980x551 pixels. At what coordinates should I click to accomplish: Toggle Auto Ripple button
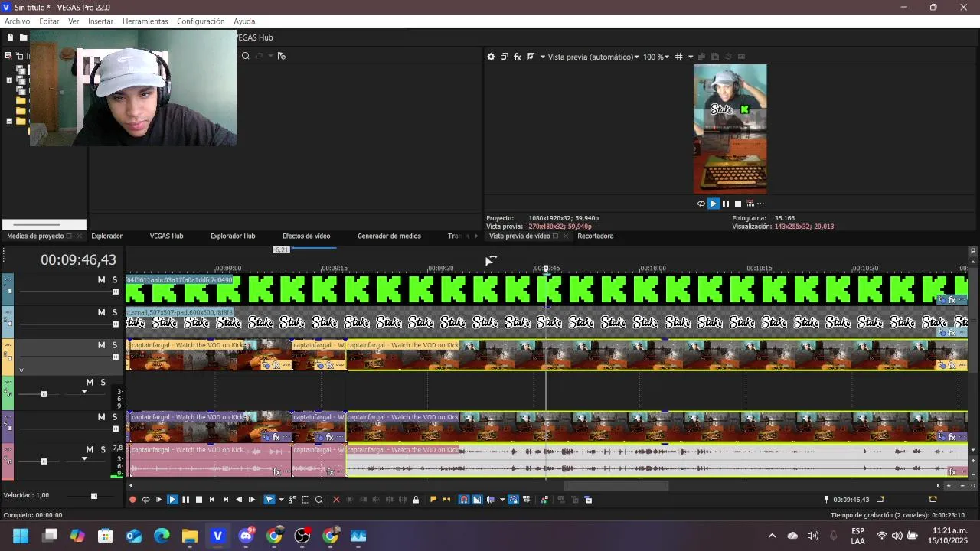click(491, 500)
